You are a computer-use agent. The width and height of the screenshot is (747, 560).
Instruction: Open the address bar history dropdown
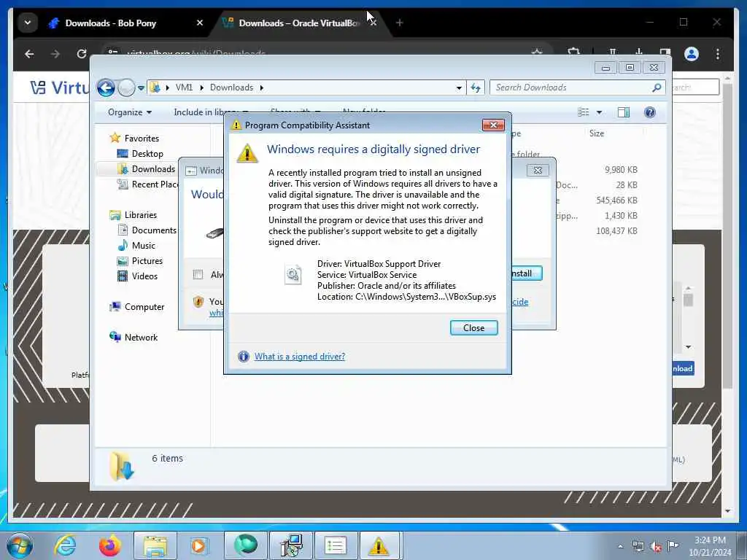click(x=459, y=87)
